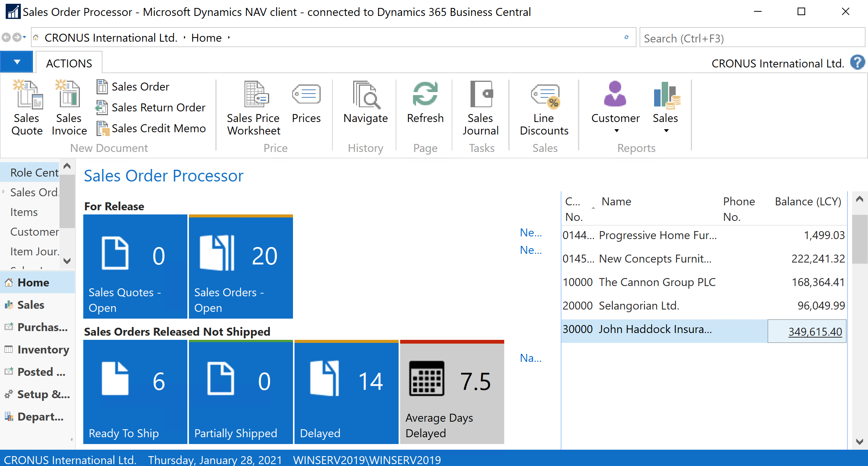Expand the Sales Orders tree node
This screenshot has width=868, height=466.
[3, 192]
